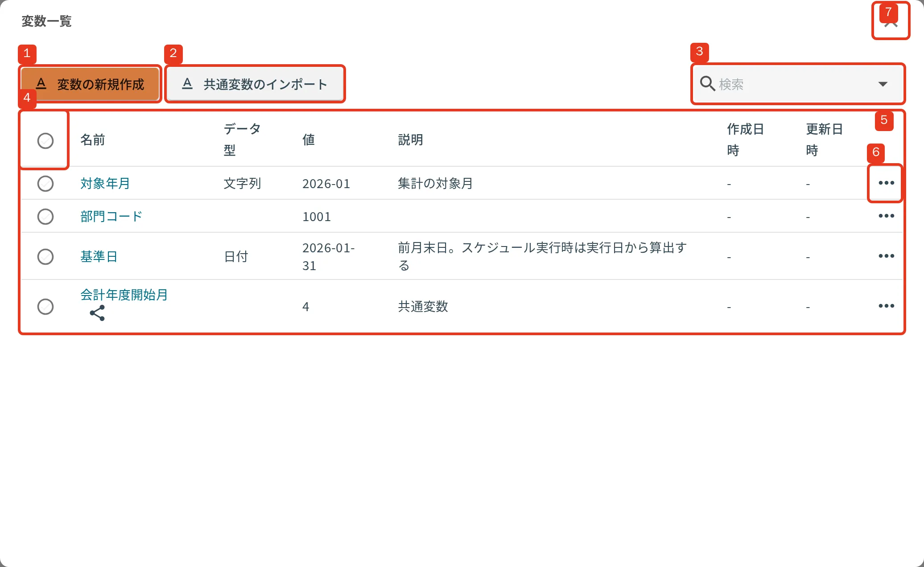Click the share icon under 会計年度開始月

(97, 313)
